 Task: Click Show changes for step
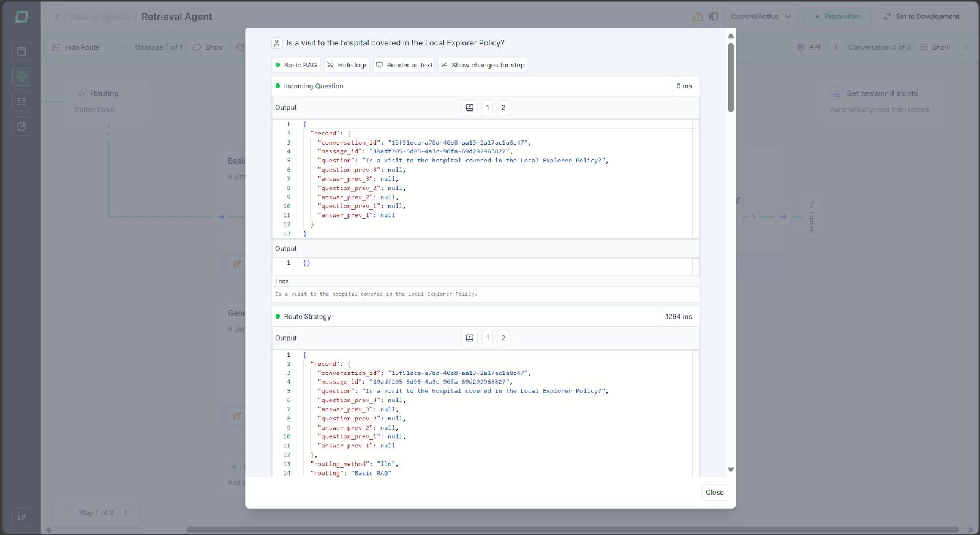pos(483,65)
